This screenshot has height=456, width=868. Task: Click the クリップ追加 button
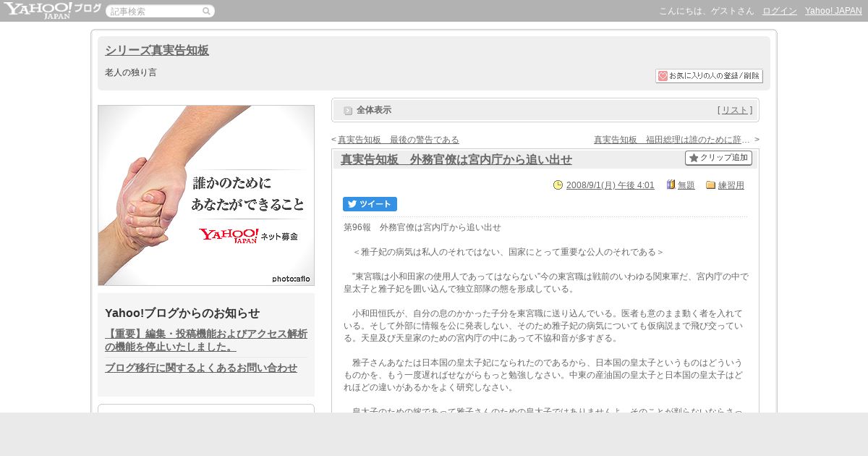pos(718,158)
